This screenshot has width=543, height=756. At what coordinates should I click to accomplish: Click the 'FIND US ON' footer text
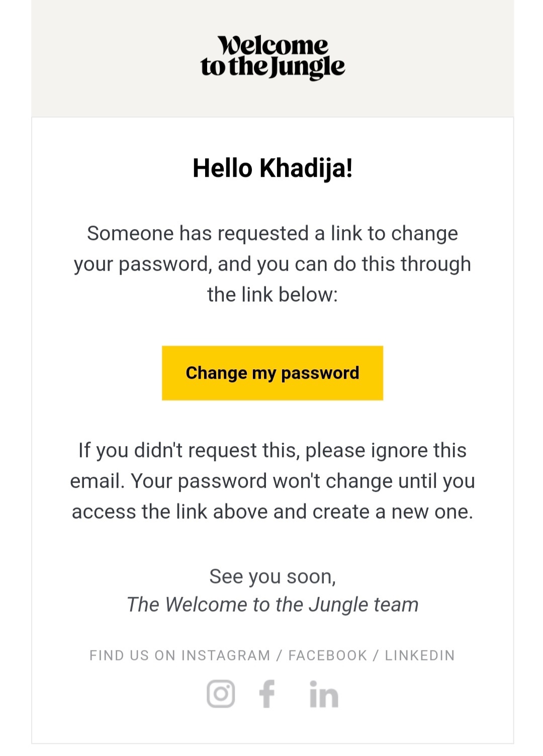click(x=133, y=656)
